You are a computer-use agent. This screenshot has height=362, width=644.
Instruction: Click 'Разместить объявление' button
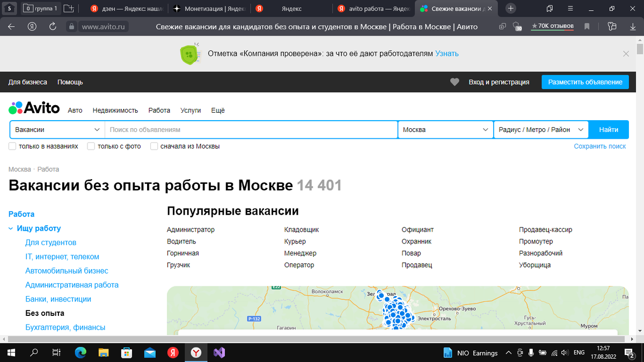[x=585, y=82]
